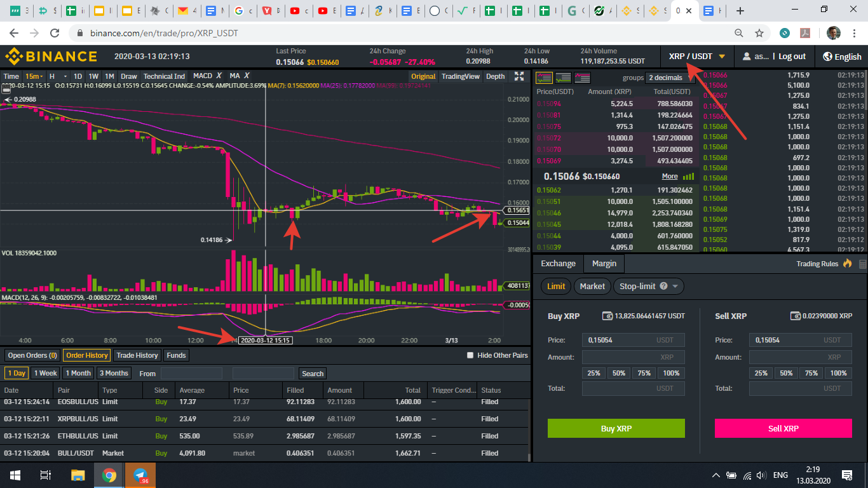Open the H hourly interval dropdown
Image resolution: width=868 pixels, height=488 pixels.
coord(57,76)
